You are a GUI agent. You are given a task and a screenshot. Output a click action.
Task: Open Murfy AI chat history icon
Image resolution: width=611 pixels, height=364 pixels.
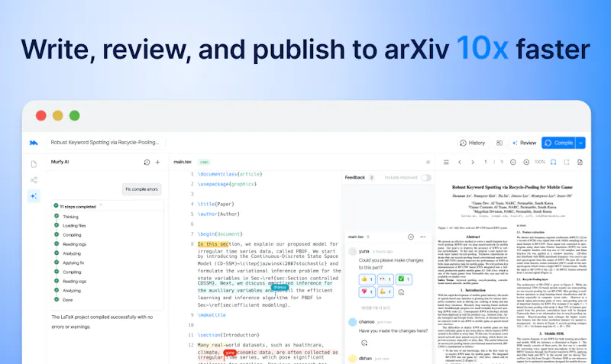coord(147,163)
